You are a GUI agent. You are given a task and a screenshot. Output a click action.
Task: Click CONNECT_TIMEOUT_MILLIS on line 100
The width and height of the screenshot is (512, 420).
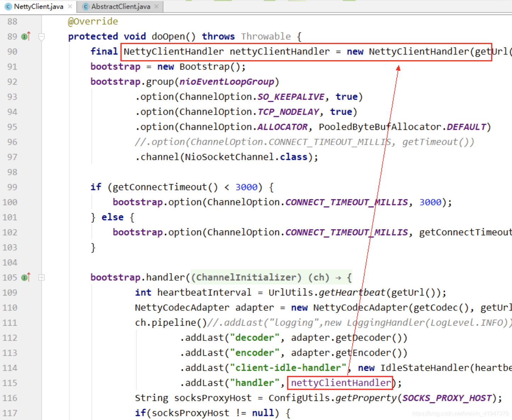click(346, 203)
